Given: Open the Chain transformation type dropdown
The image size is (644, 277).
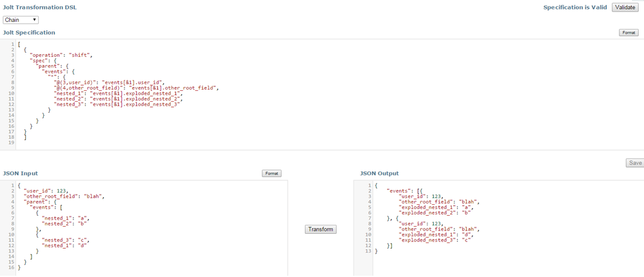Looking at the screenshot, I should (21, 20).
